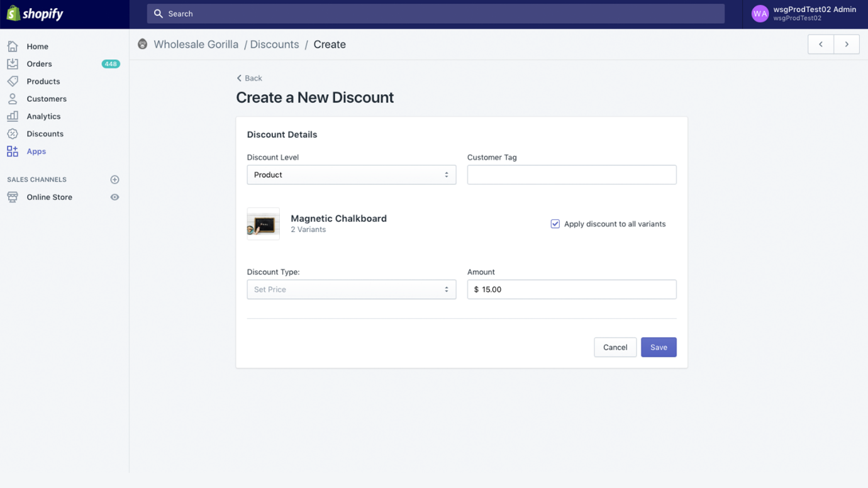Focus the Customer Tag input field

pyautogui.click(x=571, y=175)
